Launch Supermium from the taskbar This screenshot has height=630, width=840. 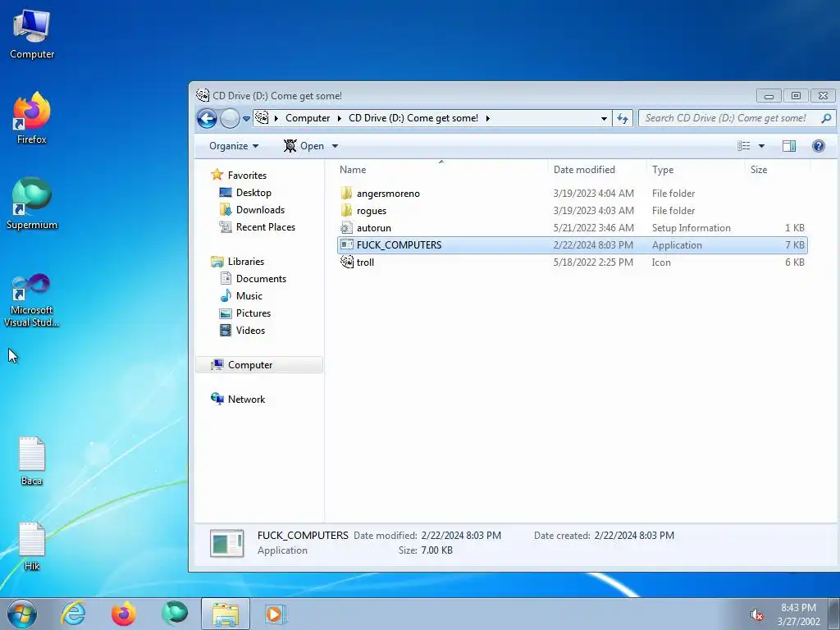point(175,614)
